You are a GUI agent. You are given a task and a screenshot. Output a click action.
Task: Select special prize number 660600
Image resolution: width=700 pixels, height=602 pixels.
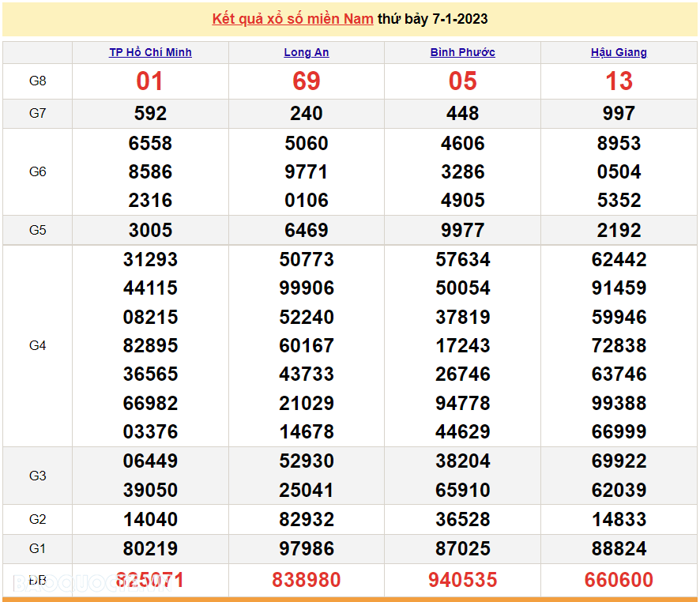pos(619,580)
